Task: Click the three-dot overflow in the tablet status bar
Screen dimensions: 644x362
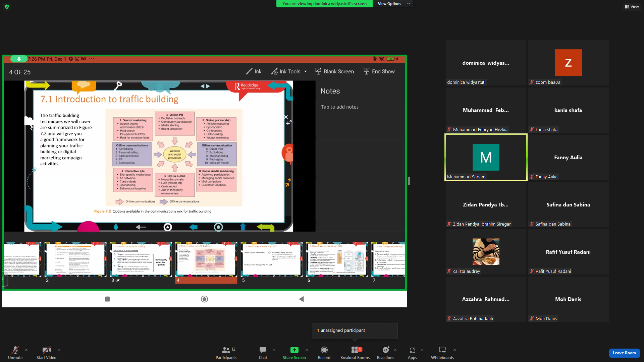Action: pos(92,59)
